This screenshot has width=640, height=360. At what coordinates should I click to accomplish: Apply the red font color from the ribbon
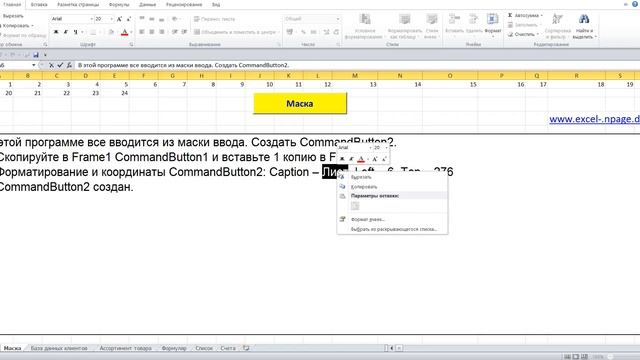[124, 32]
